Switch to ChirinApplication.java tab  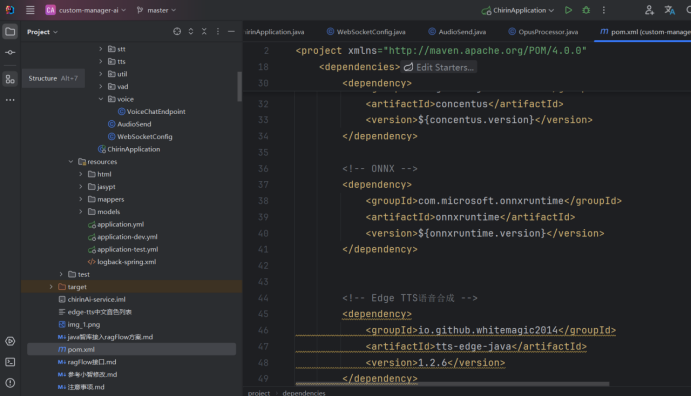274,32
